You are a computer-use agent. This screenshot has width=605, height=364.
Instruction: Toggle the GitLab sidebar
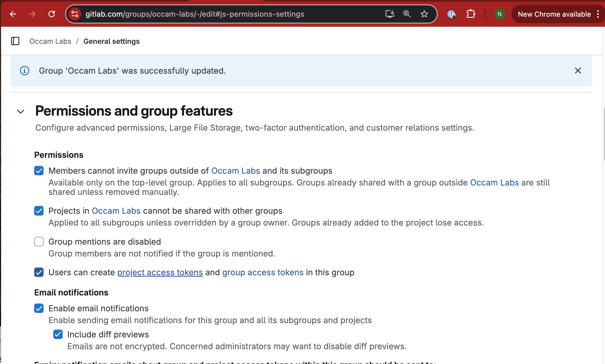[x=15, y=41]
